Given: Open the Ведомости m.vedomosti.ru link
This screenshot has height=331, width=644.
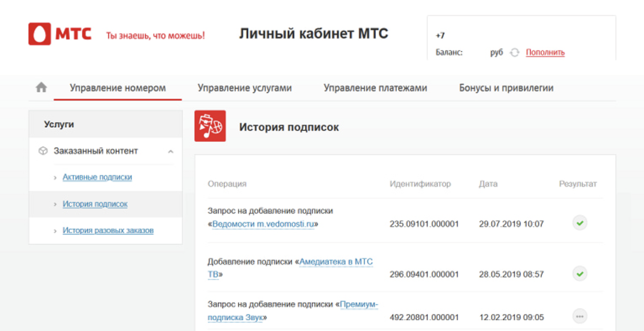Looking at the screenshot, I should pyautogui.click(x=263, y=224).
